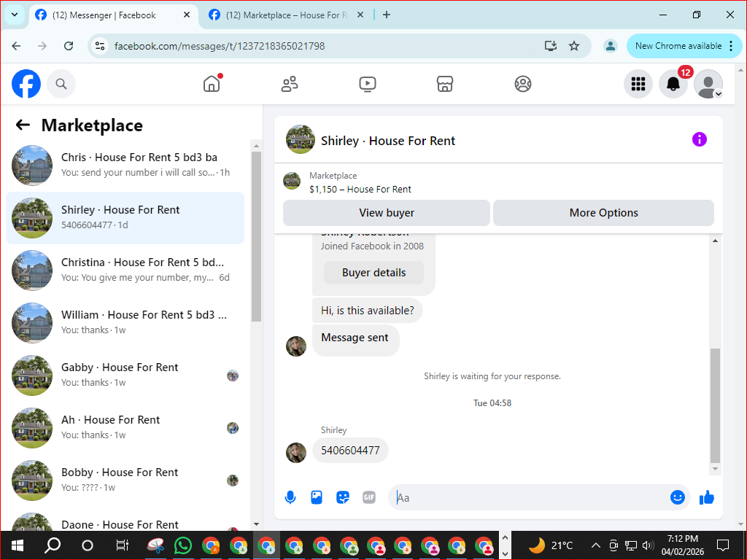
Task: Open Bobby House For Rent conversation
Action: point(125,480)
